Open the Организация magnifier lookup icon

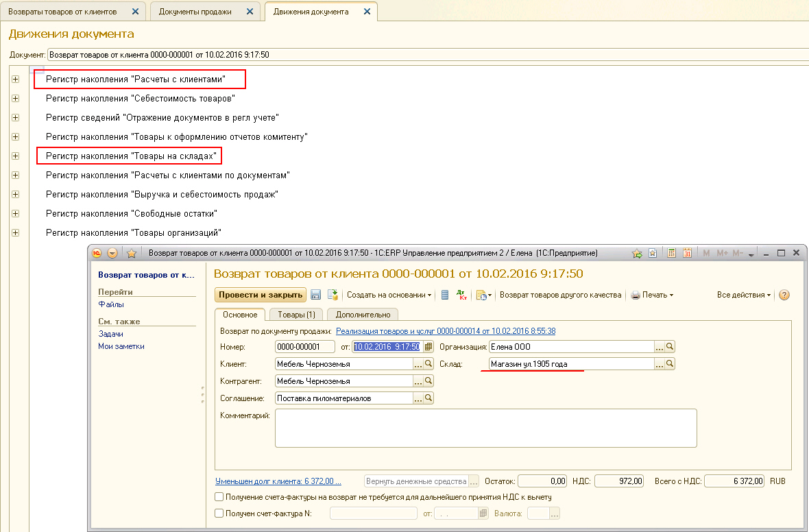(670, 347)
